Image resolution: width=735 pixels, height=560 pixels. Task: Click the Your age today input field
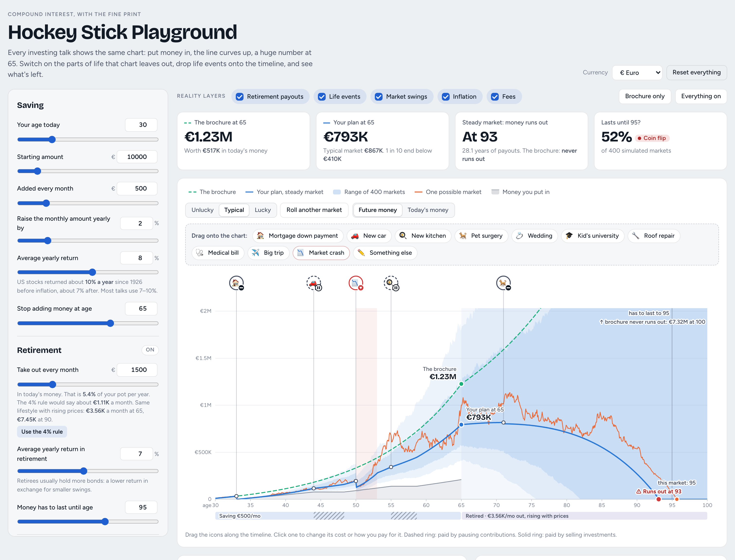pyautogui.click(x=141, y=125)
